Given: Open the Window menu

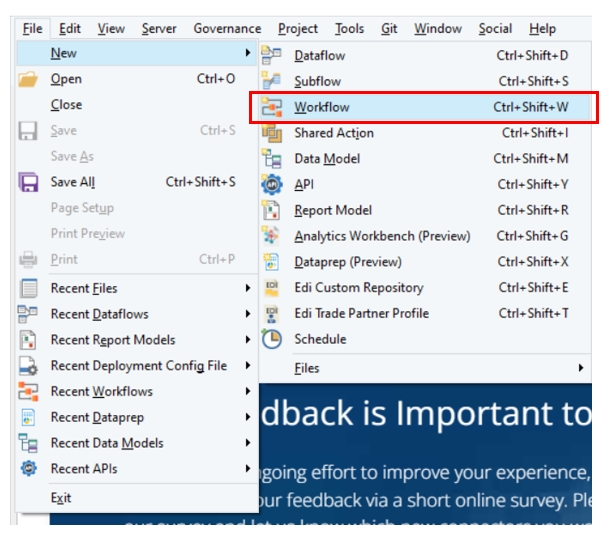Looking at the screenshot, I should pyautogui.click(x=438, y=29).
